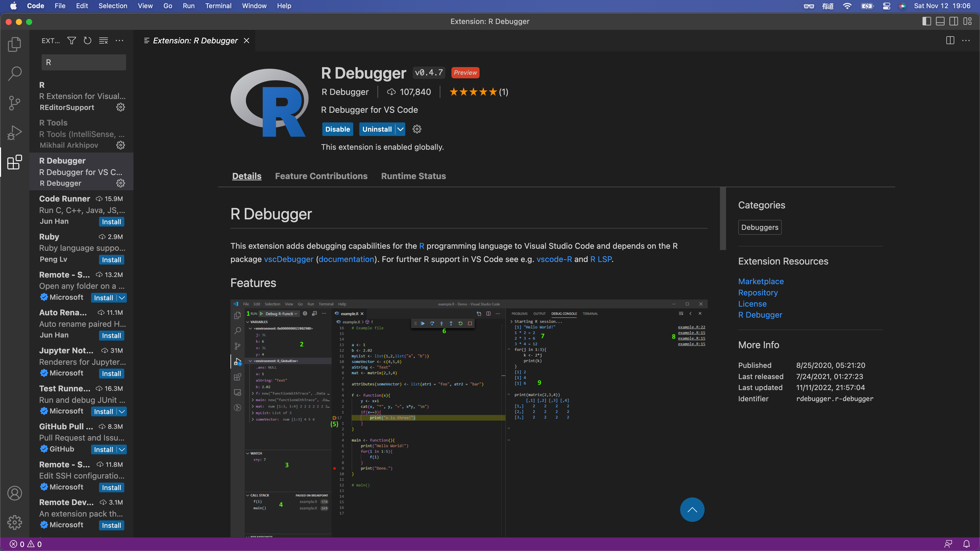The height and width of the screenshot is (551, 980).
Task: Open the Marketplace resource link
Action: (761, 281)
